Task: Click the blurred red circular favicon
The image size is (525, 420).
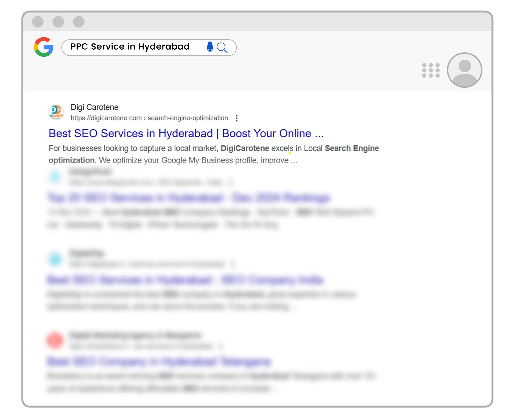Action: coord(55,340)
